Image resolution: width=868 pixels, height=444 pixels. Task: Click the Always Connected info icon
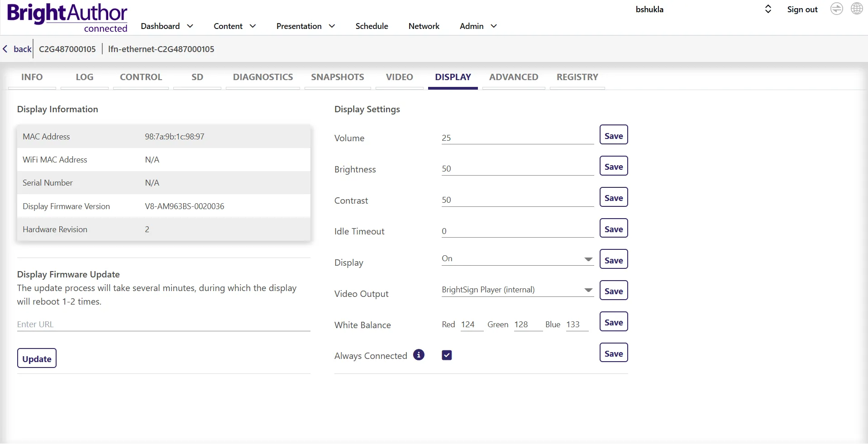click(x=419, y=355)
